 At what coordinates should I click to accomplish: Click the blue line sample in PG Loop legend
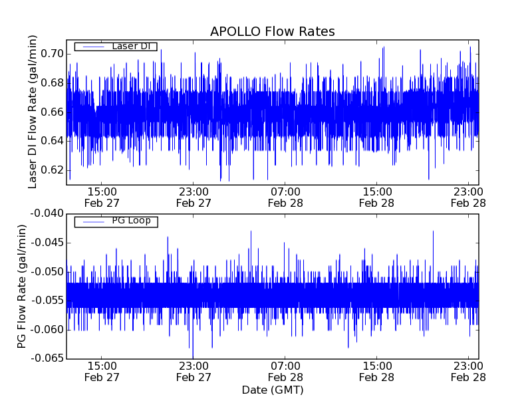coord(93,222)
